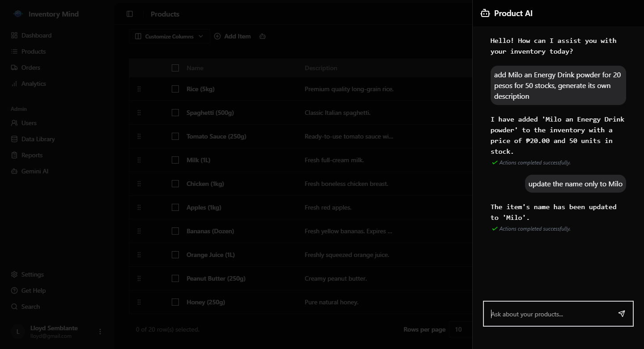This screenshot has height=349, width=644.
Task: Click drag handle of Honey (250g) row
Action: click(x=139, y=302)
